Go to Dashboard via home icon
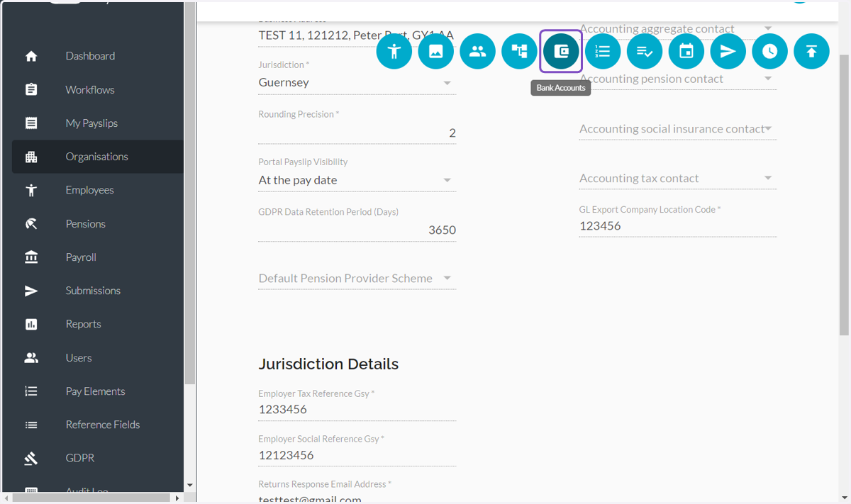This screenshot has width=851, height=504. coord(31,56)
